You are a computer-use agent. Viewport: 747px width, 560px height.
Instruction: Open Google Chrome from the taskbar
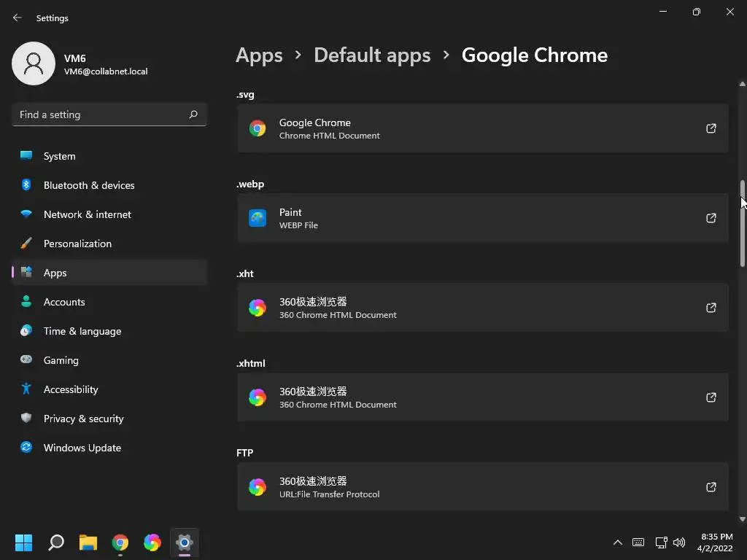click(x=120, y=542)
